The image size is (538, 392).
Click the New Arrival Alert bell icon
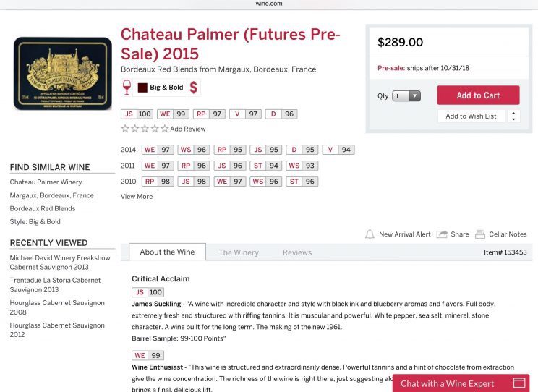(x=370, y=234)
